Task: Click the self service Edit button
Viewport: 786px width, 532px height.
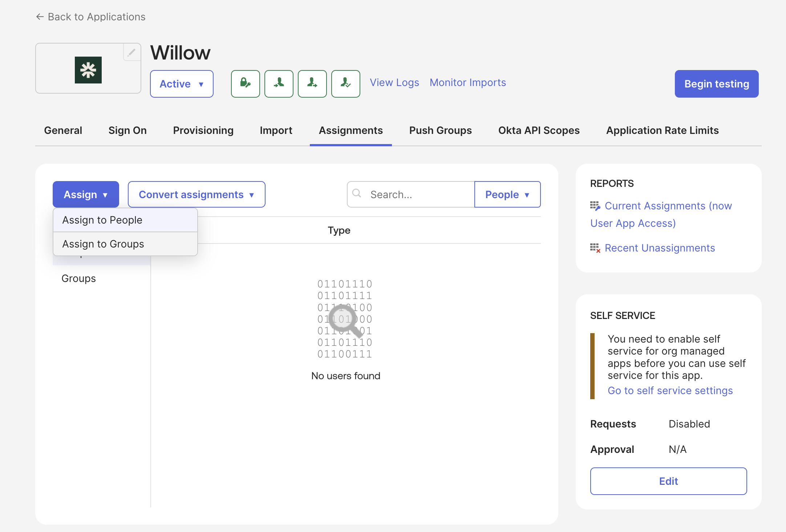Action: [669, 481]
